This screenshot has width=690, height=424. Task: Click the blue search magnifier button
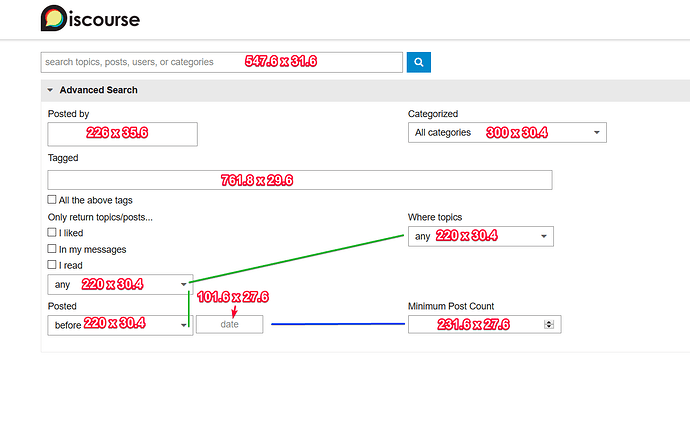pos(418,62)
